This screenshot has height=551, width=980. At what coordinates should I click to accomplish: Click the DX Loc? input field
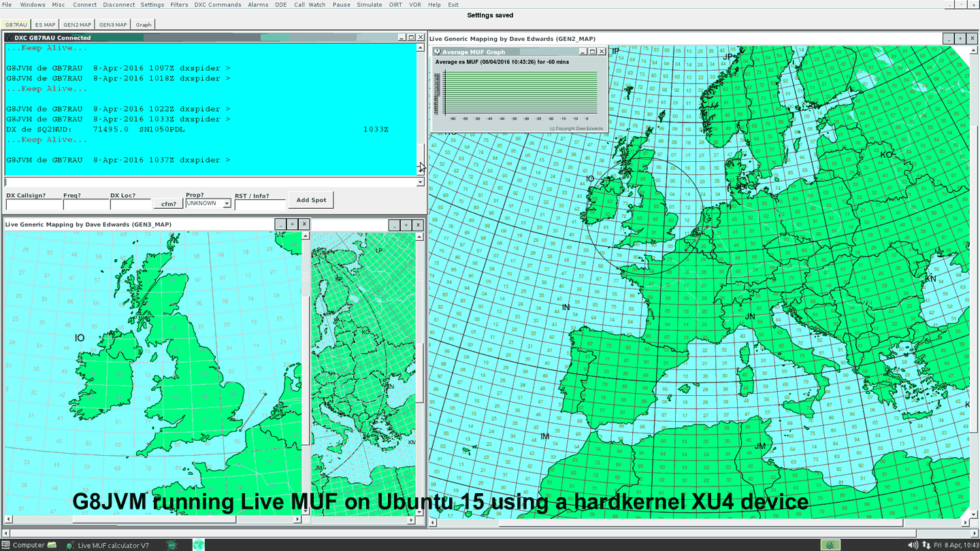(x=131, y=204)
